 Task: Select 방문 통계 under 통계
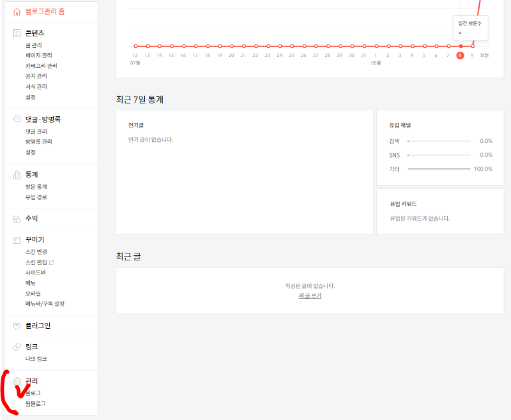[x=34, y=186]
